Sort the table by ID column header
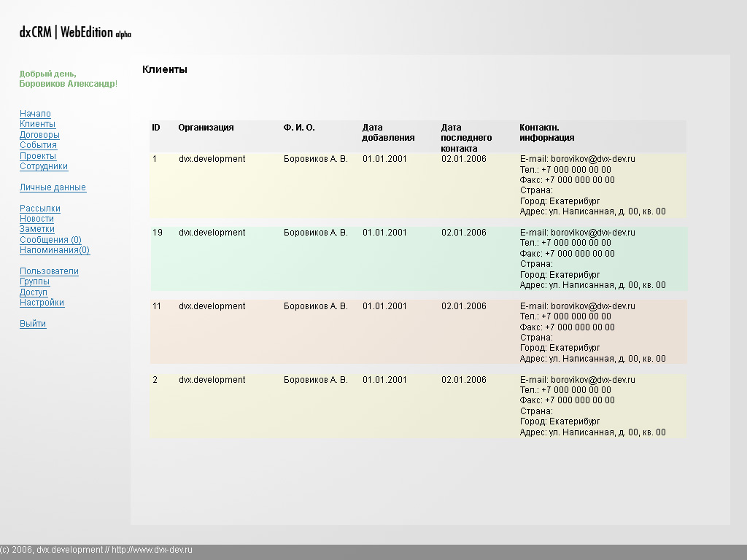The width and height of the screenshot is (747, 560). click(155, 127)
